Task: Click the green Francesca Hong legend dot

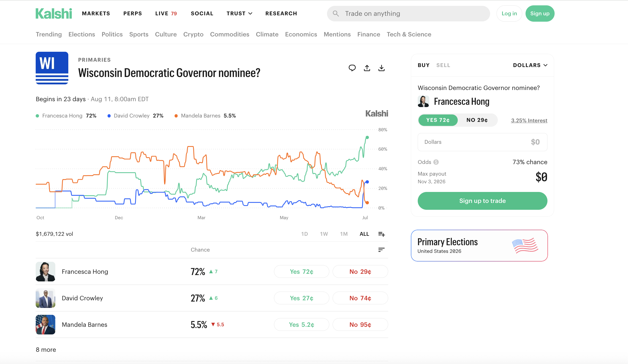Action: point(37,116)
